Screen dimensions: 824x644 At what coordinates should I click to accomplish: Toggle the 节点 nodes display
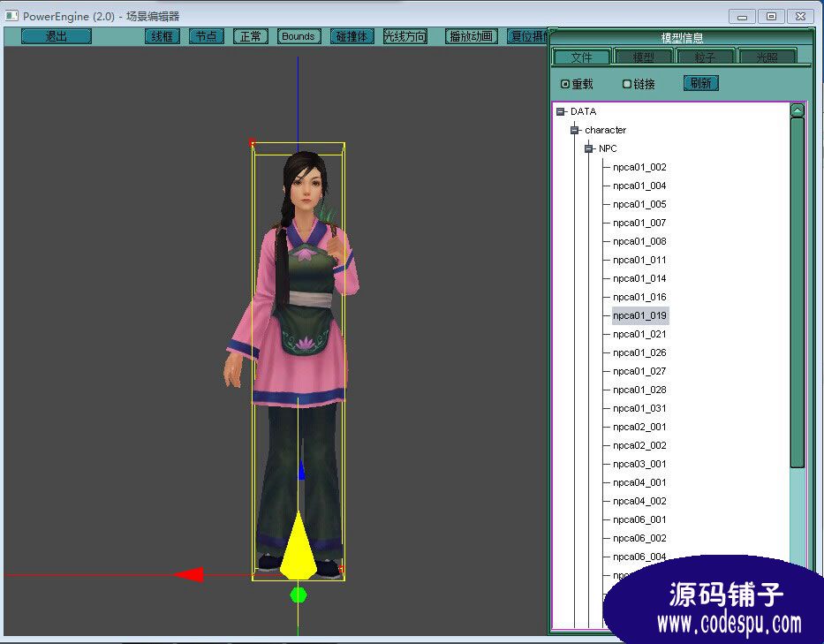[x=206, y=36]
